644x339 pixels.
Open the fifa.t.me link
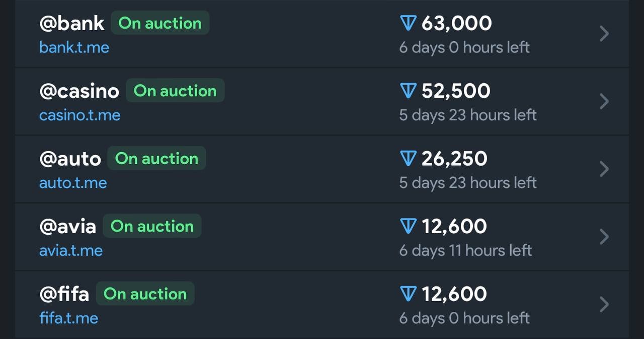pyautogui.click(x=68, y=318)
